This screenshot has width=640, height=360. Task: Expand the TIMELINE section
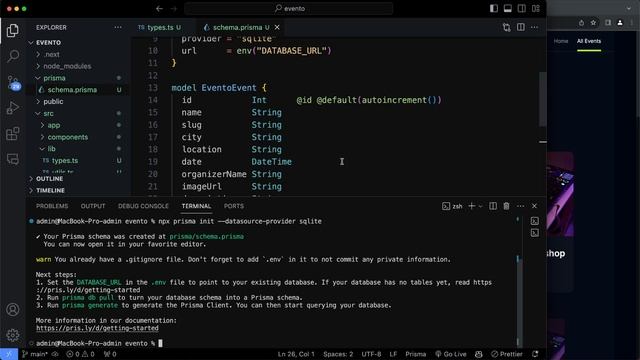[x=50, y=191]
